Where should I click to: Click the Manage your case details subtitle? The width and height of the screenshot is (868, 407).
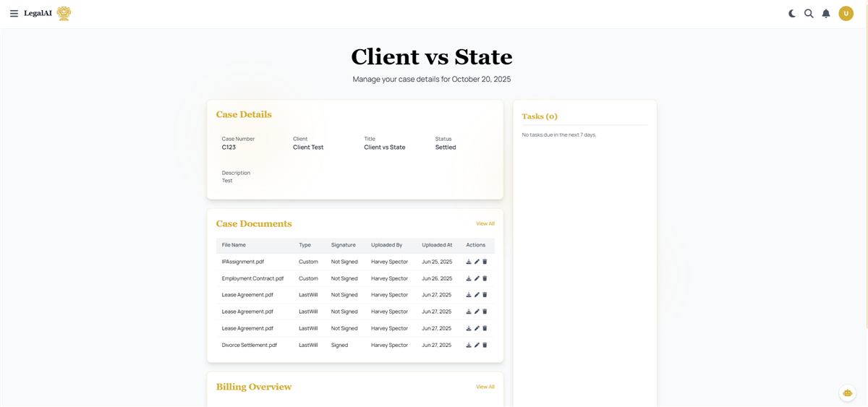click(x=432, y=80)
